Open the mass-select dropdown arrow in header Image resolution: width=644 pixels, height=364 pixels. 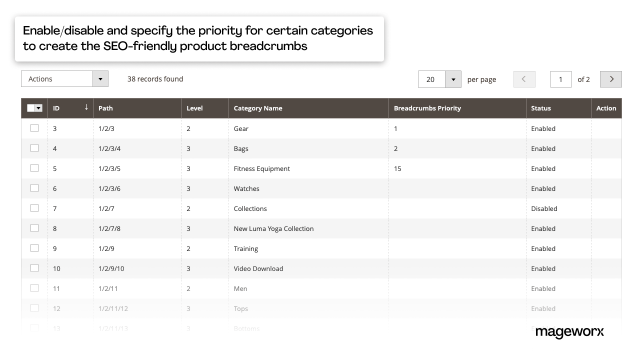coord(38,108)
